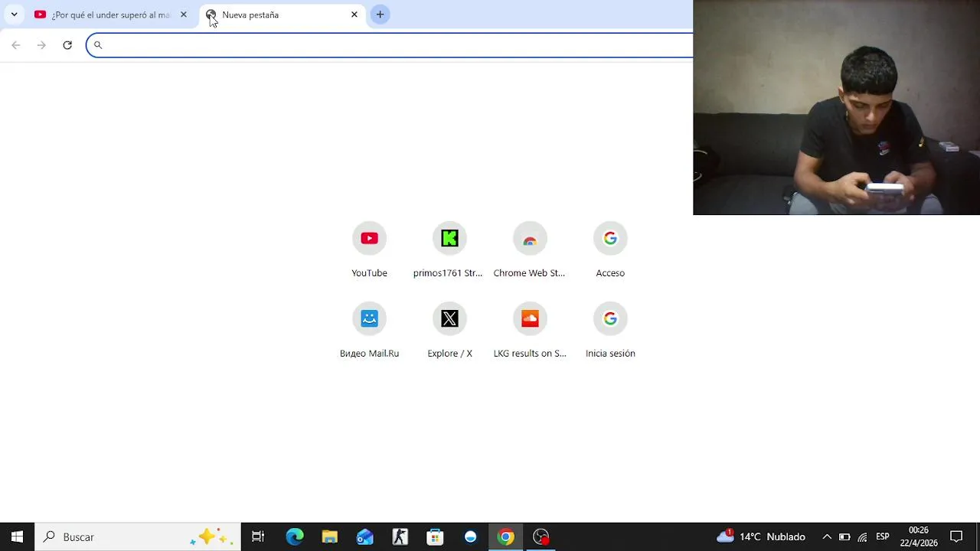Open the Inicia sesión Google shortcut
The height and width of the screenshot is (551, 980).
610,331
